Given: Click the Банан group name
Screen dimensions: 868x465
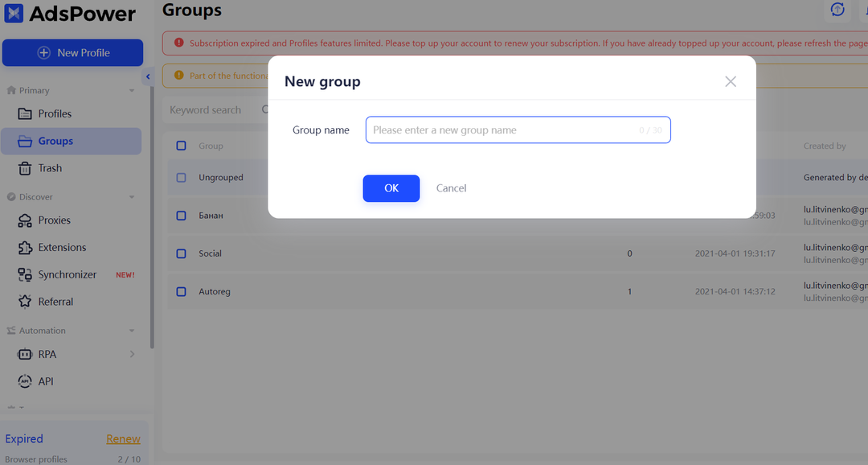Looking at the screenshot, I should [211, 216].
